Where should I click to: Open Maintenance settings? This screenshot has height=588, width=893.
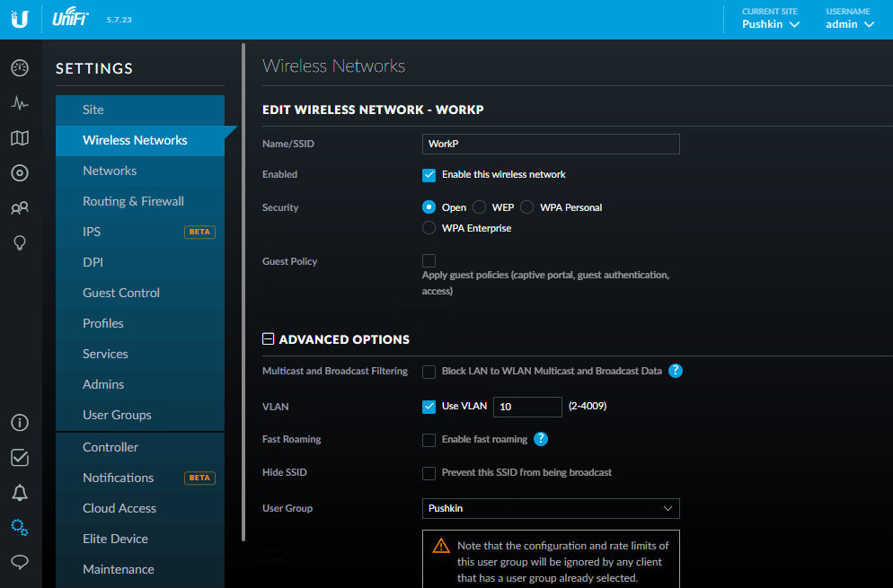click(140, 570)
